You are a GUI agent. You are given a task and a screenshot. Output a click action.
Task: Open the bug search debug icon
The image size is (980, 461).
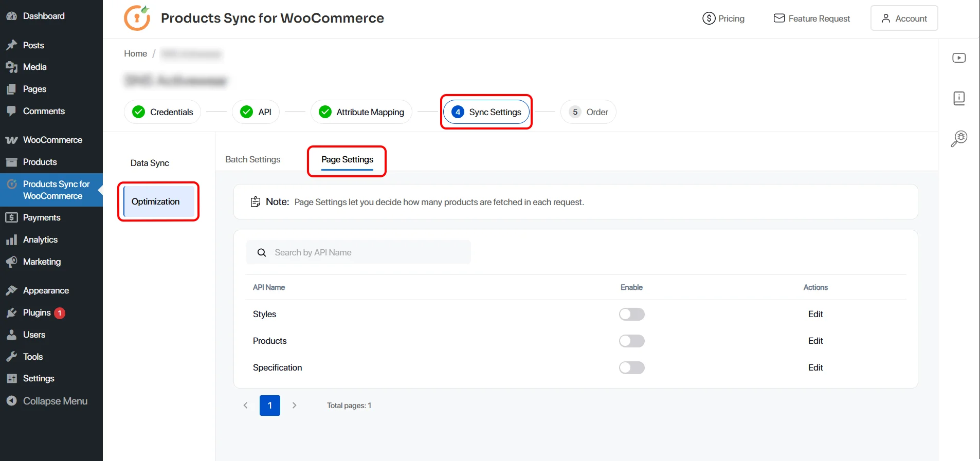[959, 138]
